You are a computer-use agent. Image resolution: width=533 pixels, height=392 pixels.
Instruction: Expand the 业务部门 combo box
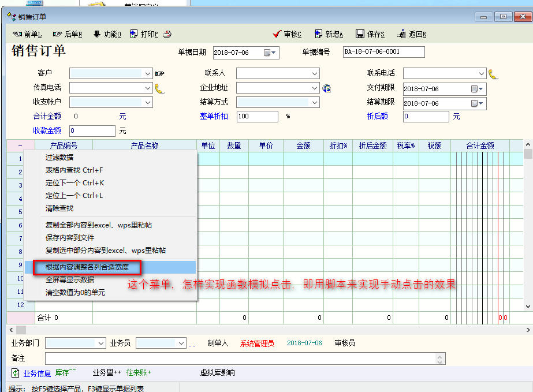[x=101, y=343]
